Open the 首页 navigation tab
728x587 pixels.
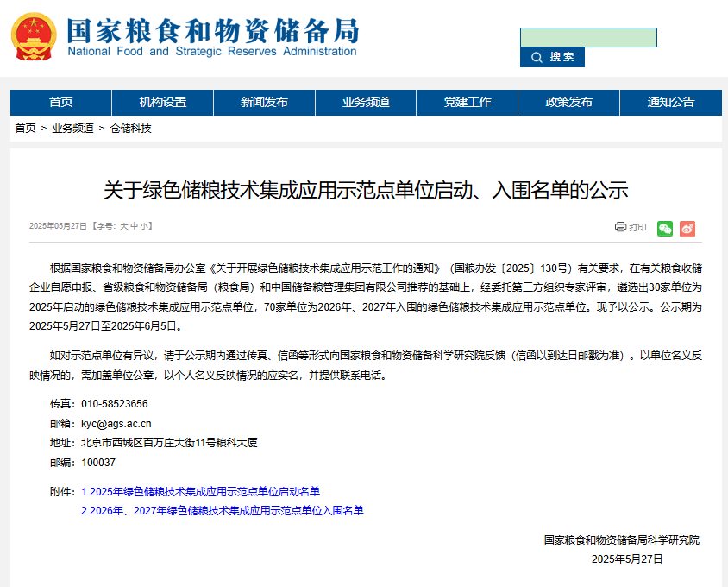[x=60, y=102]
